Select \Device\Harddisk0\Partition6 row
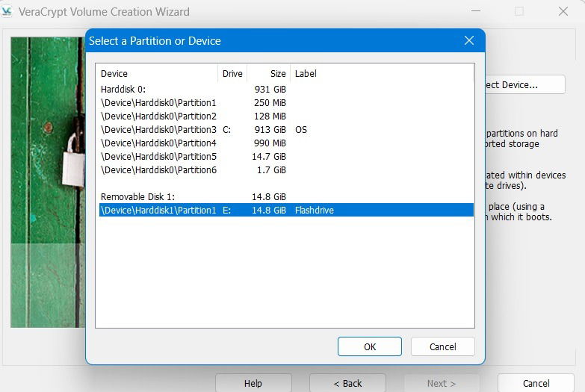 [286, 169]
